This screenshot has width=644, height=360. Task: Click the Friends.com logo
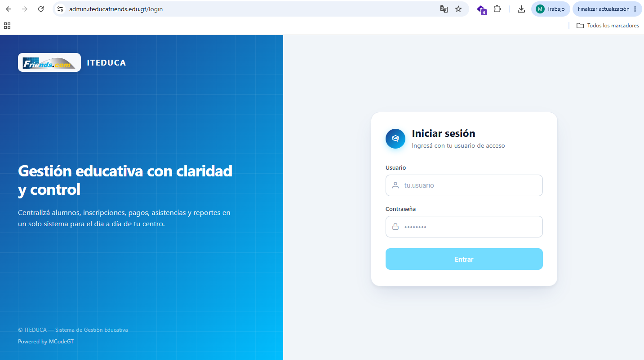[x=49, y=62]
